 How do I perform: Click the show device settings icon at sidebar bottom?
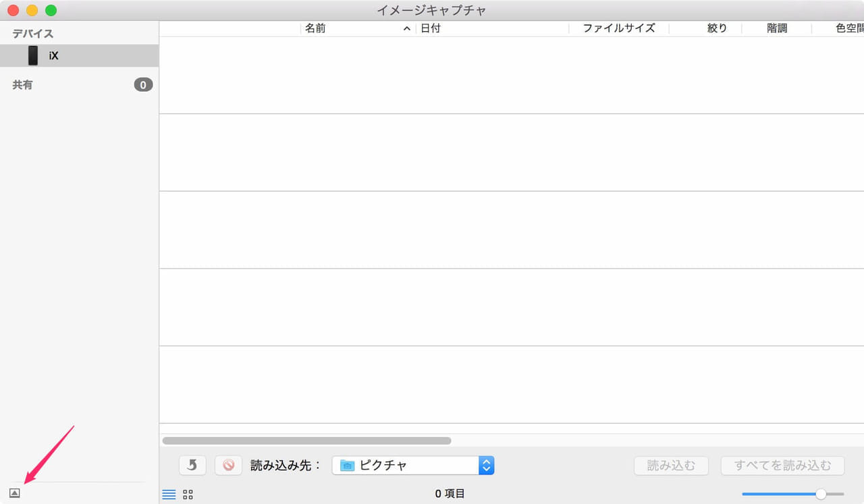tap(15, 493)
